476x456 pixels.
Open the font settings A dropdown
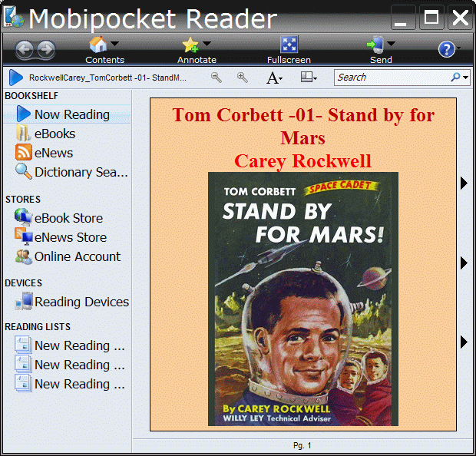point(274,78)
